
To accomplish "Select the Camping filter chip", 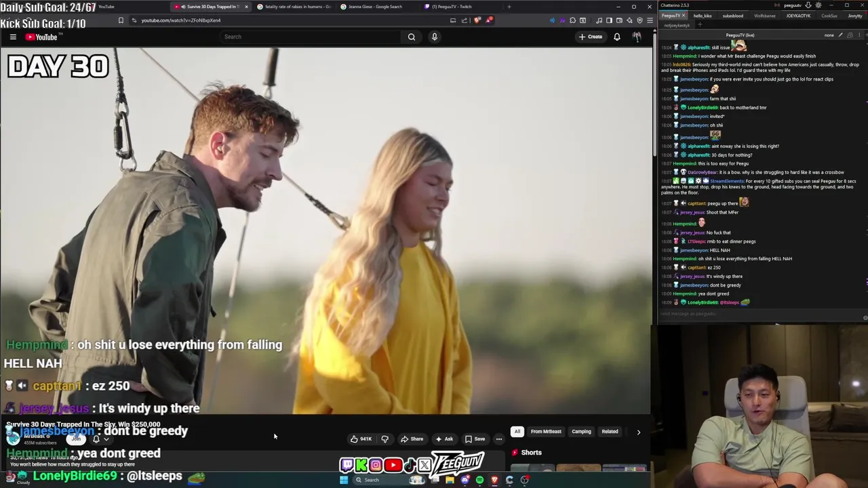I will [x=581, y=432].
